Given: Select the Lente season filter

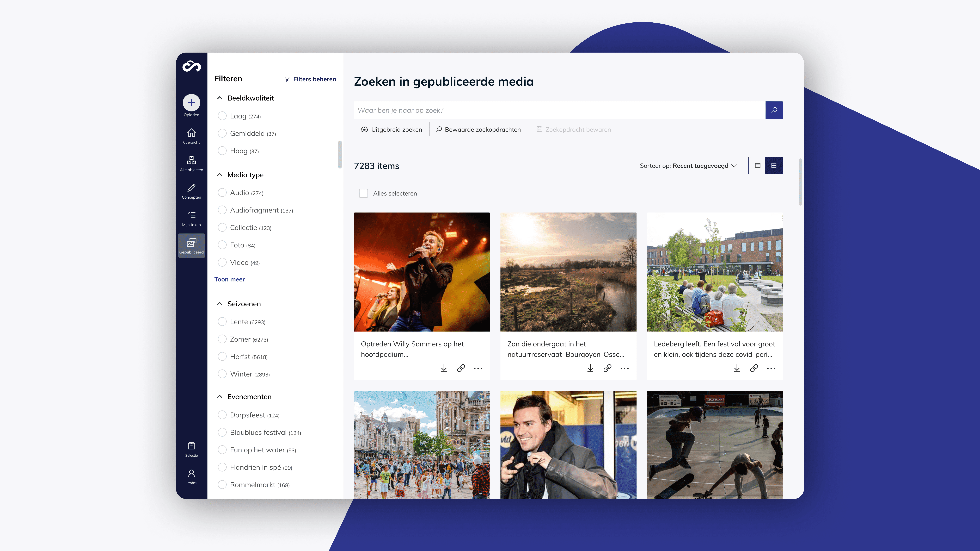Looking at the screenshot, I should (x=222, y=322).
